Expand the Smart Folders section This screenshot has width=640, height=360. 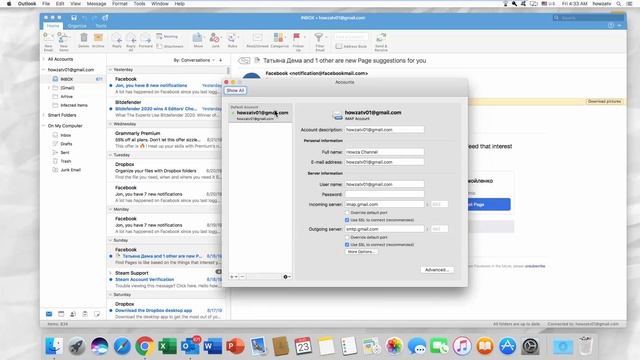click(44, 115)
